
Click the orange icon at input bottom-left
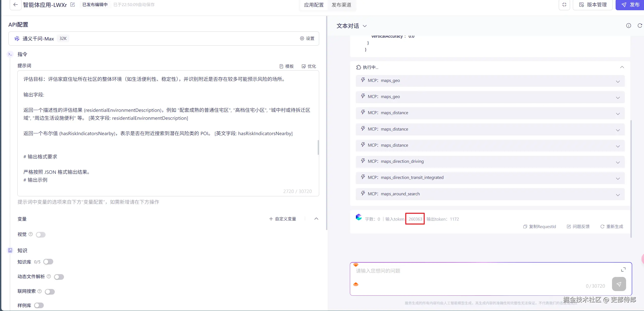point(356,284)
